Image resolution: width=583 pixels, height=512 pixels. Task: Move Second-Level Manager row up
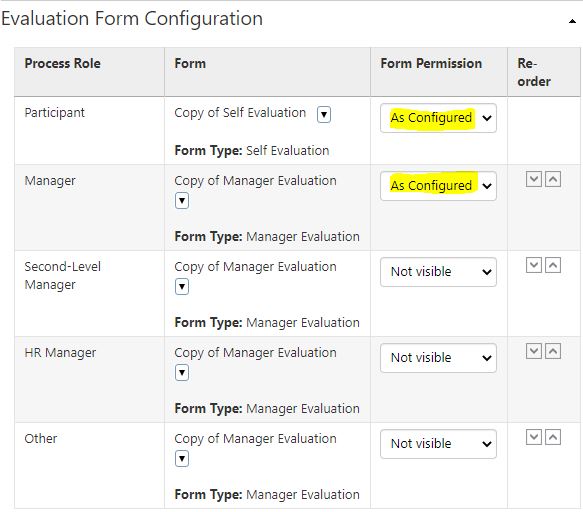pos(553,265)
